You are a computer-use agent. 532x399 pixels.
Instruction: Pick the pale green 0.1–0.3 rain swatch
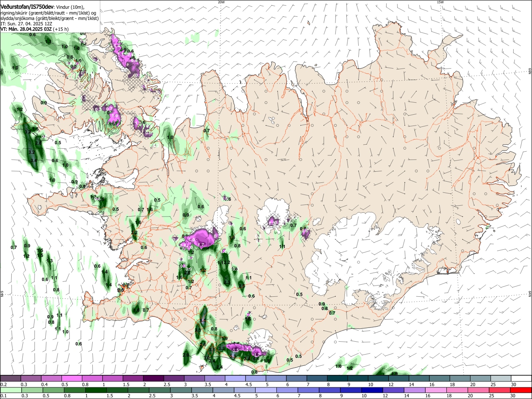click(11, 390)
